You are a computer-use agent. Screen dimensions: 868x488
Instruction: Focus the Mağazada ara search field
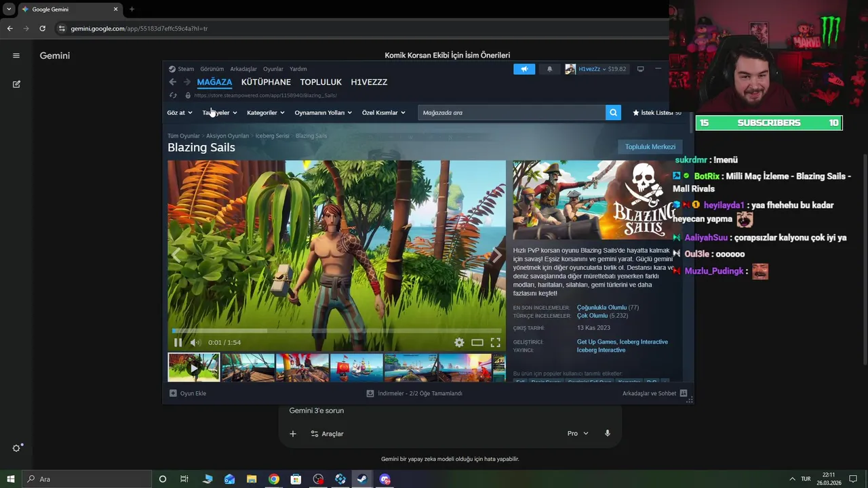coord(512,113)
